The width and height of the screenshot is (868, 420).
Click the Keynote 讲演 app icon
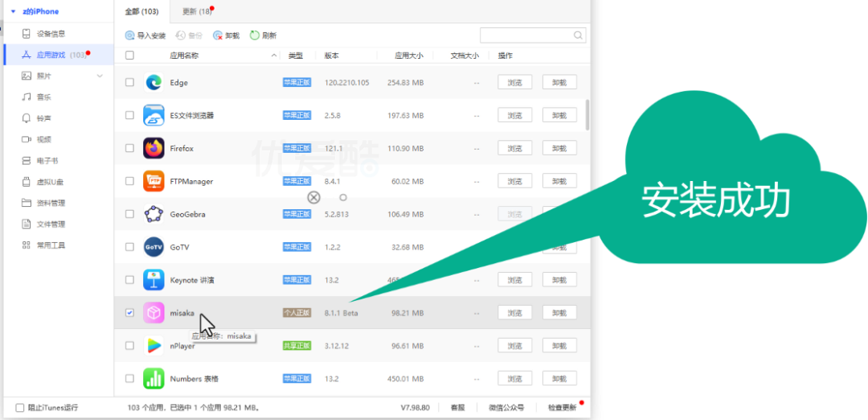[x=154, y=280]
